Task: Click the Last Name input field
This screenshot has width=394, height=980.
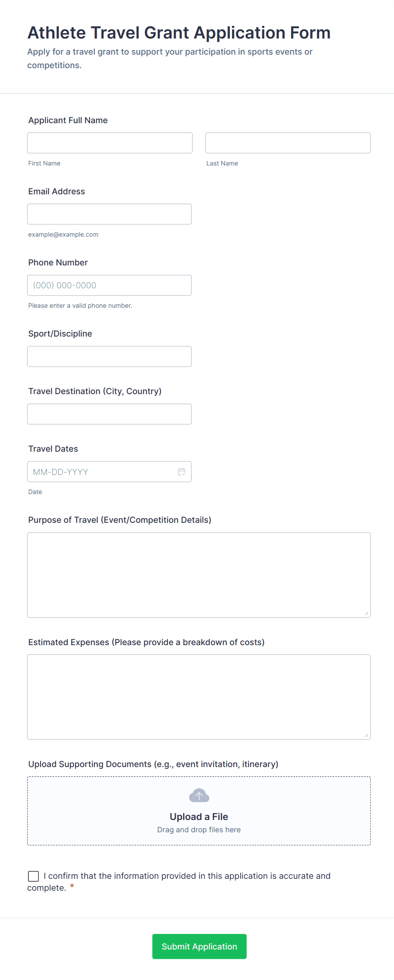Action: coord(288,143)
